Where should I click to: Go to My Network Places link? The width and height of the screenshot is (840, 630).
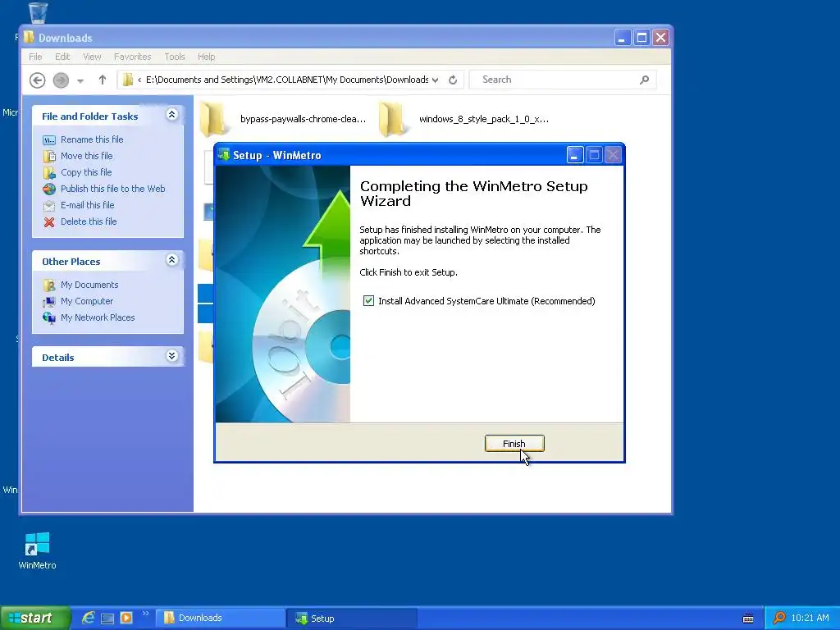pos(98,317)
